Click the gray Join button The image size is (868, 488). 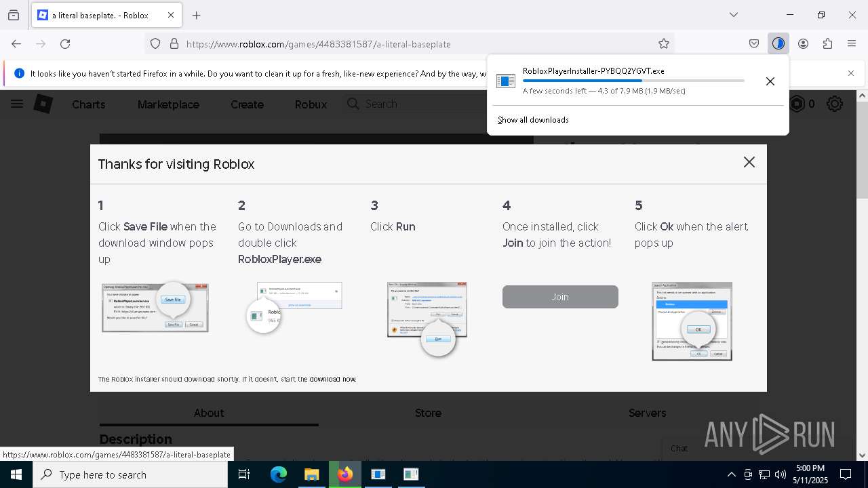coord(560,297)
